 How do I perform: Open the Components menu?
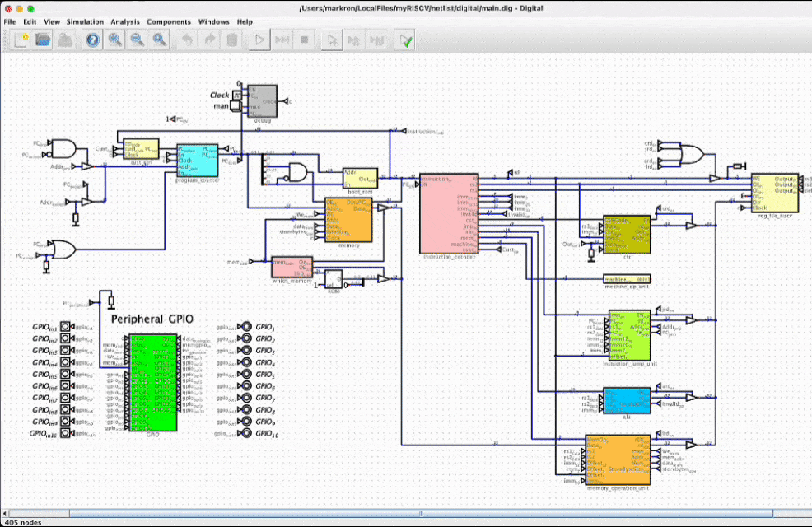(x=168, y=21)
